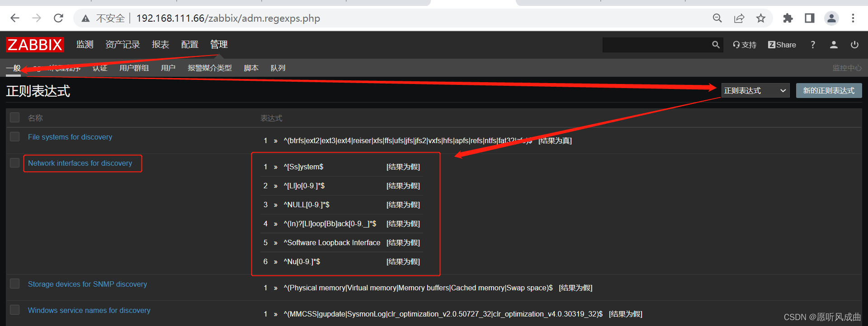Viewport: 868px width, 326px height.
Task: Select the 报警媒介类型 submenu tab
Action: [210, 68]
